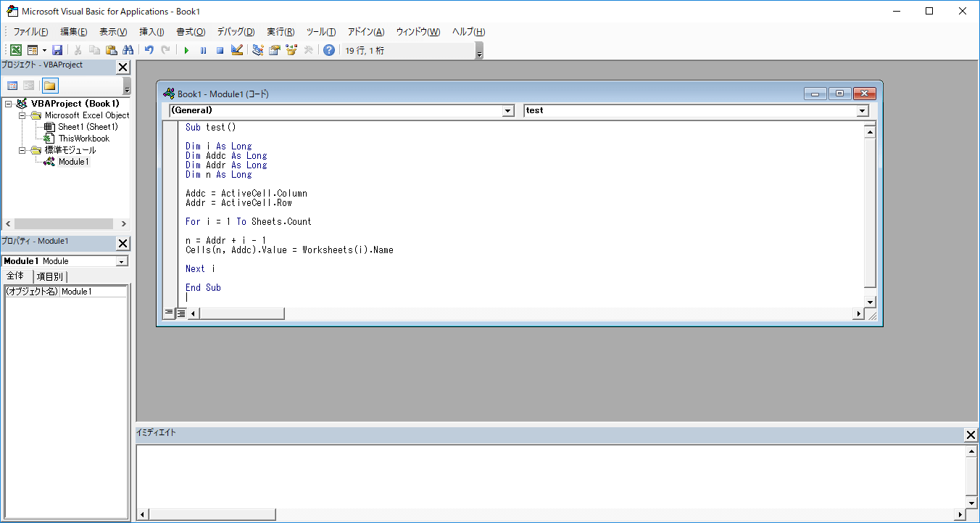
Task: Toggle folders view in project pane
Action: (x=49, y=86)
